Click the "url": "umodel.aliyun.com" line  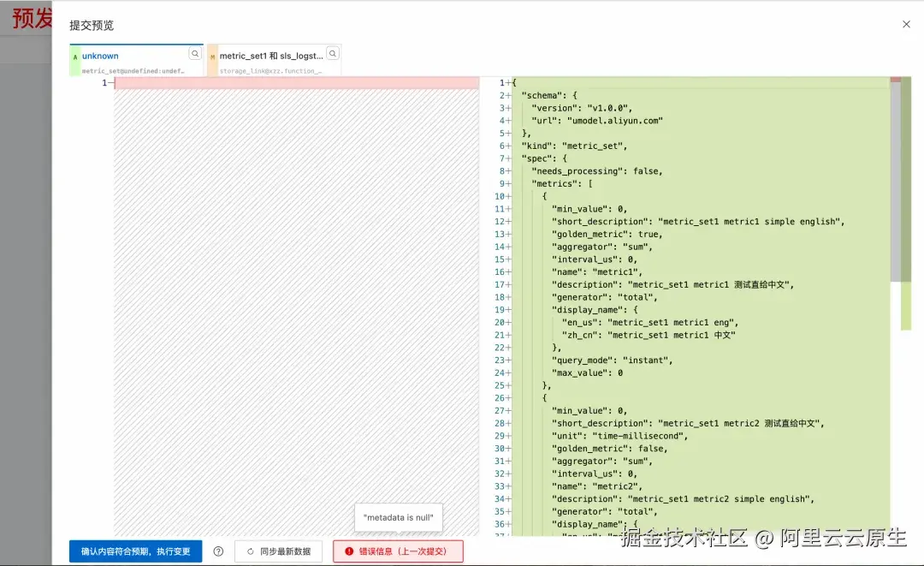click(x=597, y=120)
